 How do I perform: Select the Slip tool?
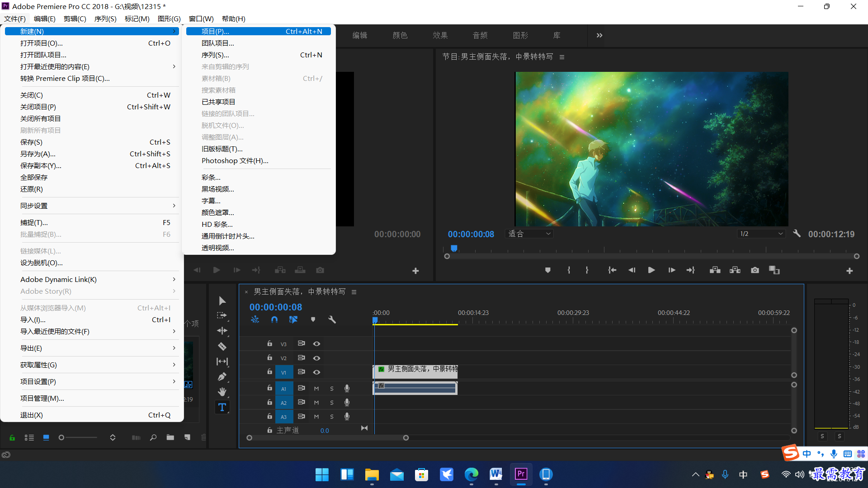coord(222,361)
